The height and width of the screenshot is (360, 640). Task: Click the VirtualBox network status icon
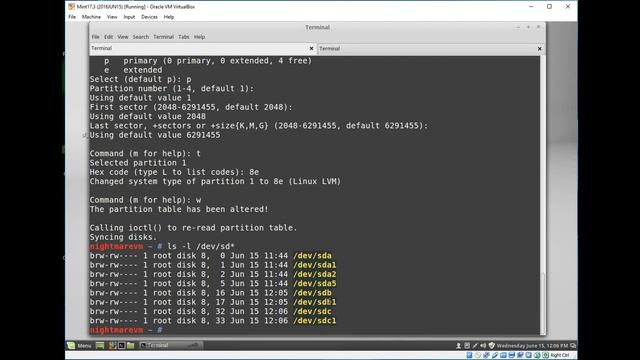487,355
